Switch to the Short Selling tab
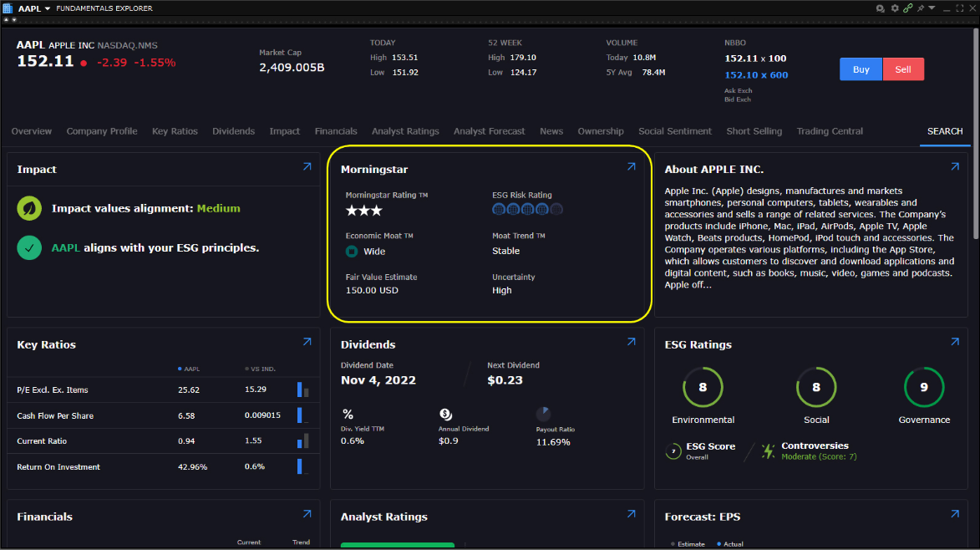The image size is (980, 550). 754,131
